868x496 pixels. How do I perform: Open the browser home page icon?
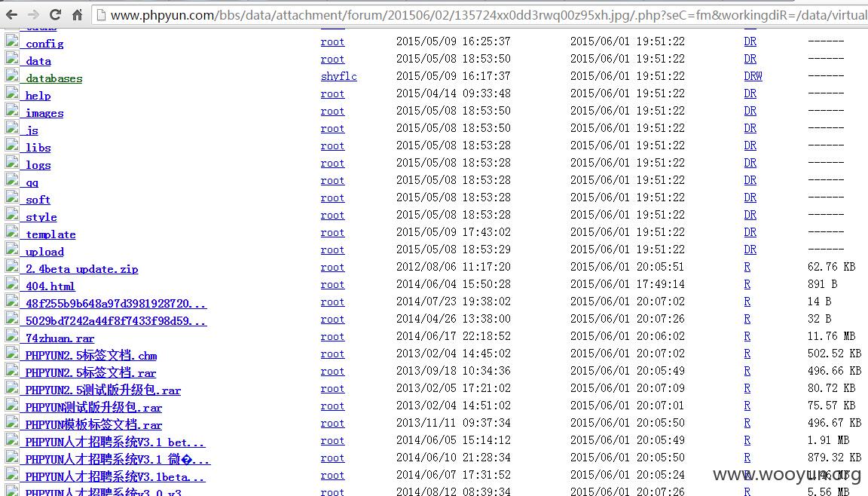coord(77,14)
